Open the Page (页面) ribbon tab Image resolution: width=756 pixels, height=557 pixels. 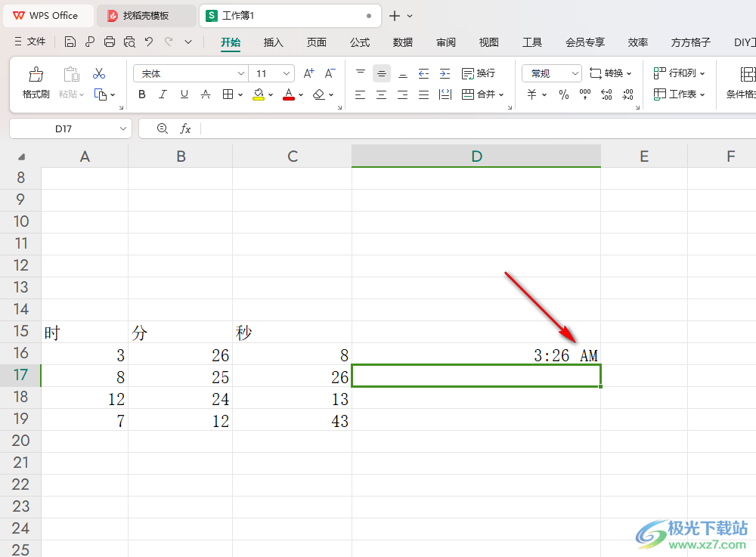(x=317, y=42)
